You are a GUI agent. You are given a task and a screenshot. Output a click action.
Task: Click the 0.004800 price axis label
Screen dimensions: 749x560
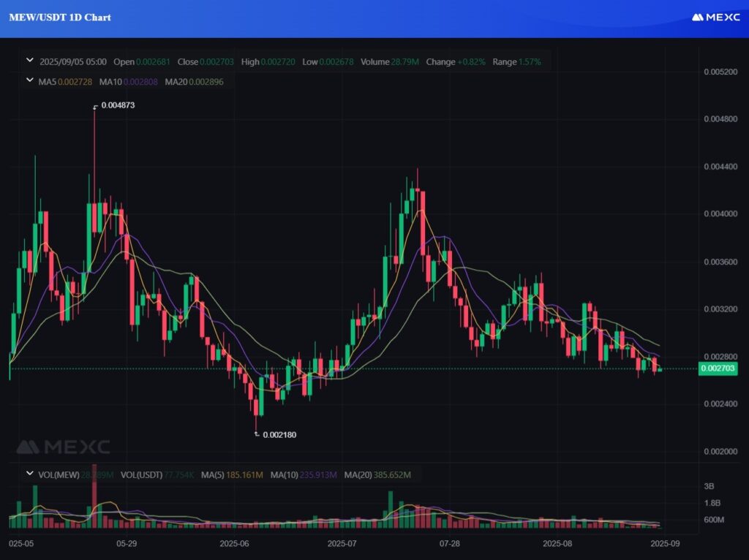[x=720, y=119]
